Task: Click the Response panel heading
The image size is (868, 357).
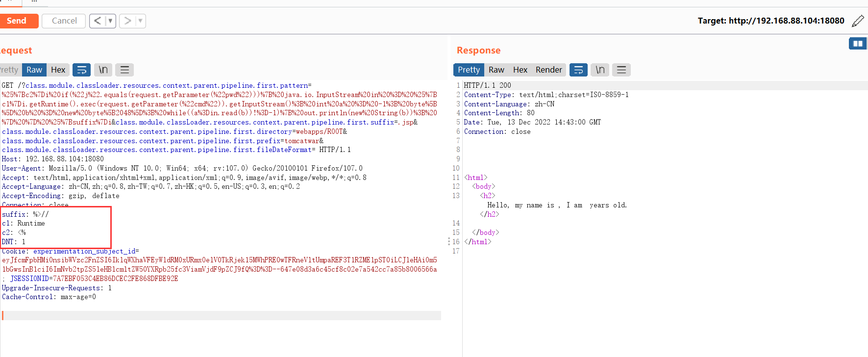Action: click(478, 51)
